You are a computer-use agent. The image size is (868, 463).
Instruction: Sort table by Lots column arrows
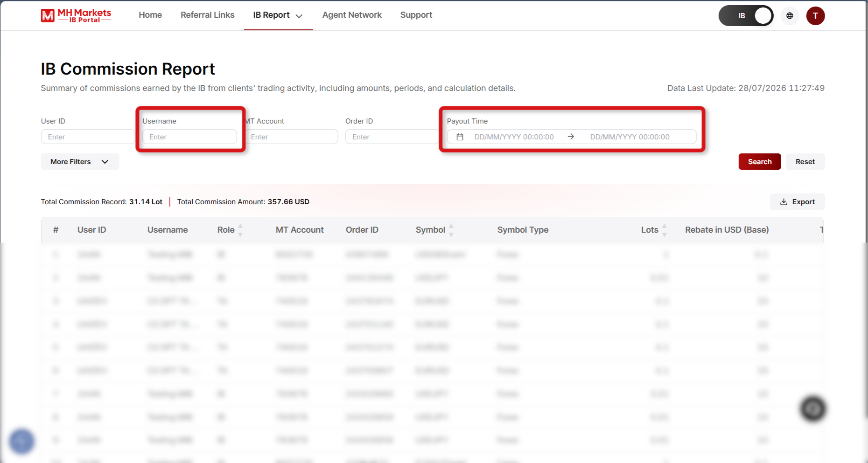click(x=664, y=230)
